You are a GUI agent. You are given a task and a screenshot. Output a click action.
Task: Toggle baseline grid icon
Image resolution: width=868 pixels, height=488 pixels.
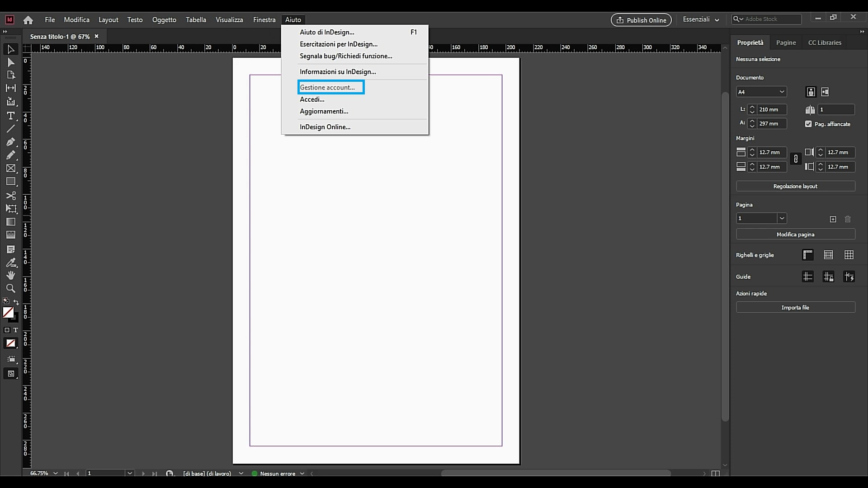pos(828,255)
